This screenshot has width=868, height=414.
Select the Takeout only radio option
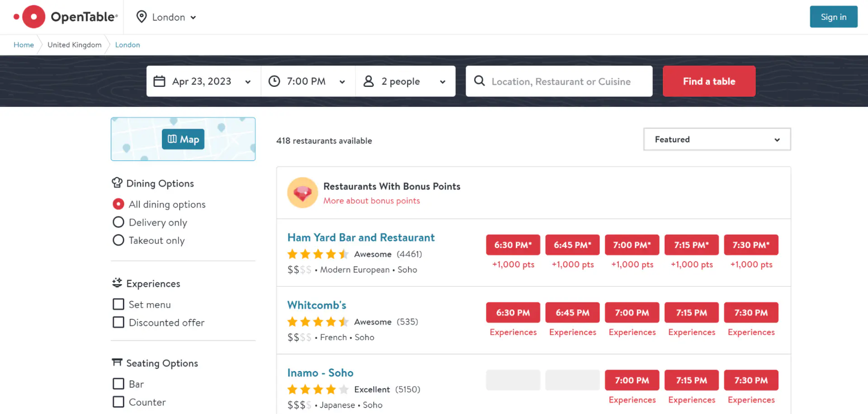click(x=118, y=240)
